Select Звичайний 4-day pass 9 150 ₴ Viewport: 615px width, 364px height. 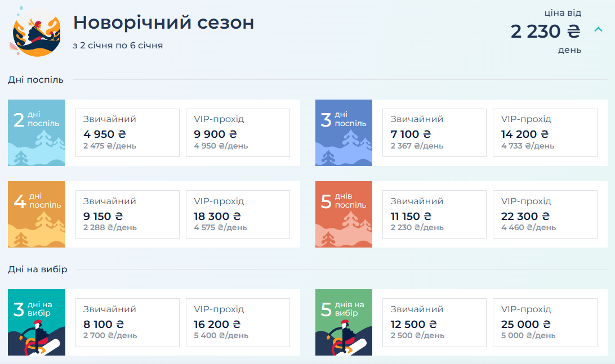tap(127, 214)
